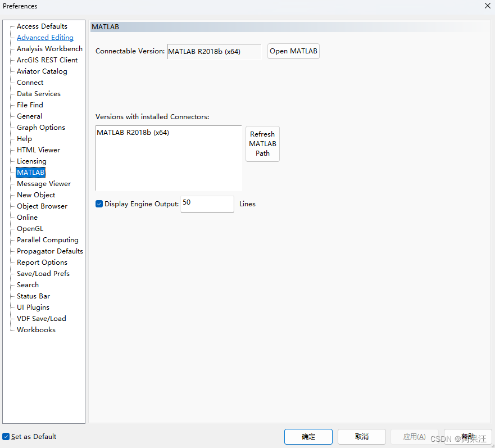Select New Object preferences

pyautogui.click(x=36, y=195)
